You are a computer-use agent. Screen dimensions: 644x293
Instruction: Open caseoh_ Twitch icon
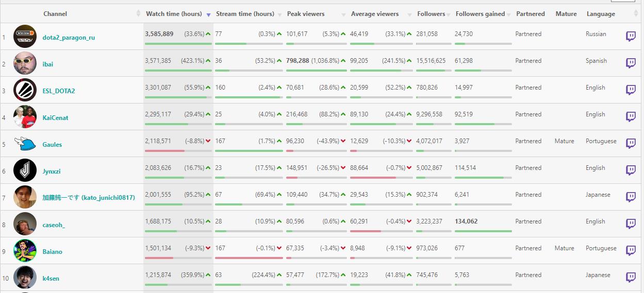click(x=631, y=223)
